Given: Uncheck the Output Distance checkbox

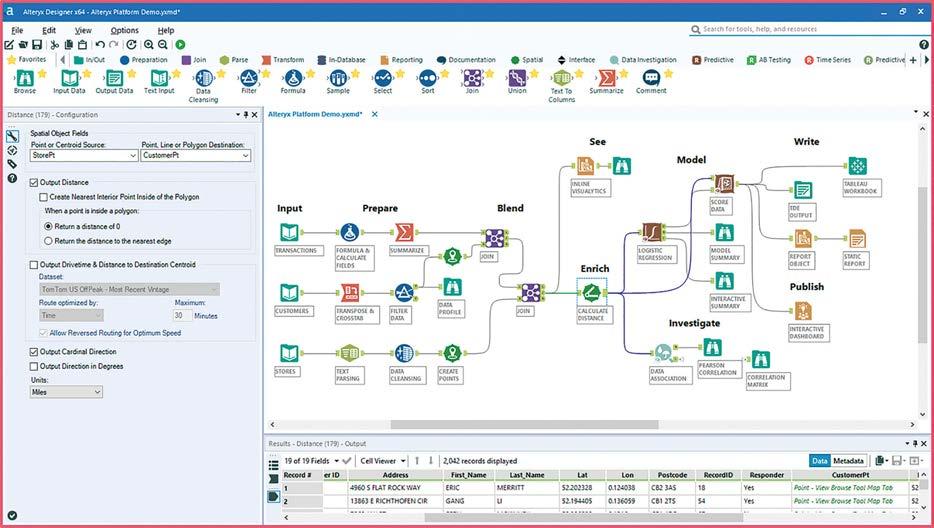Looking at the screenshot, I should click(x=34, y=182).
